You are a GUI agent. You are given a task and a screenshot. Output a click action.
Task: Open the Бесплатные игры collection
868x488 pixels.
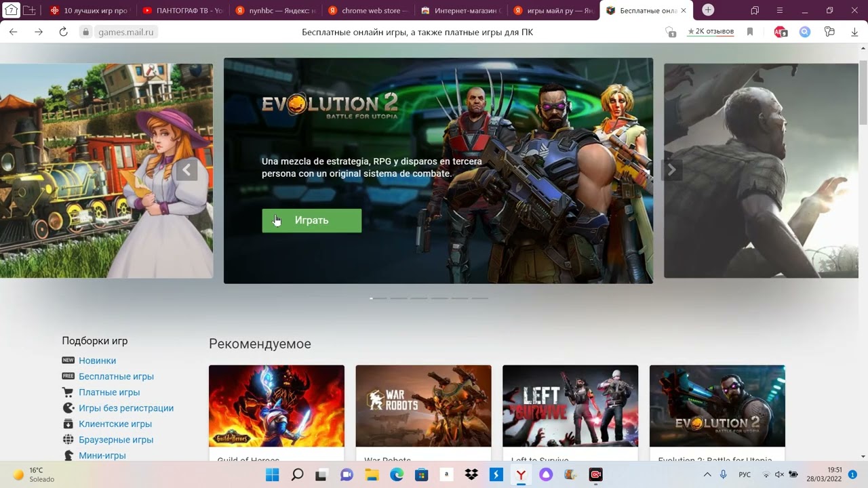tap(116, 376)
